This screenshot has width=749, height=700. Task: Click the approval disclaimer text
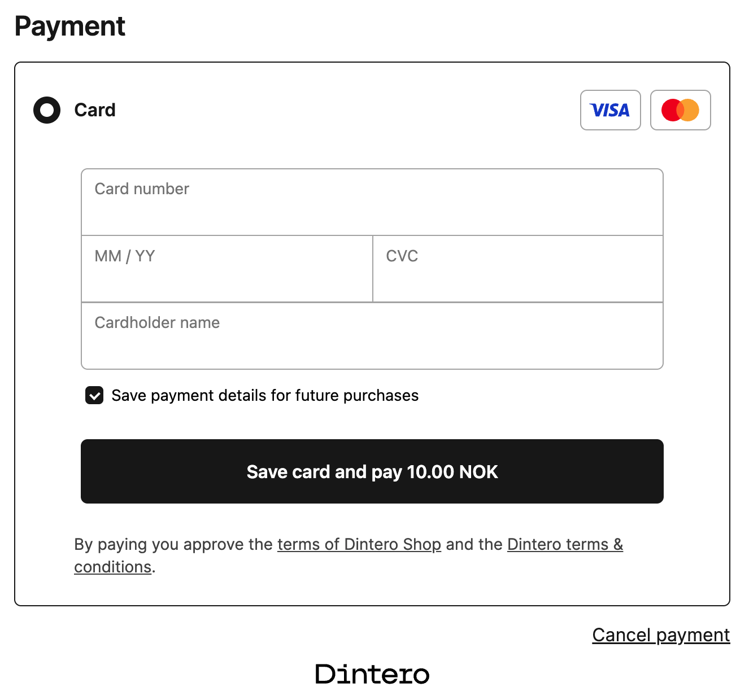coord(348,555)
